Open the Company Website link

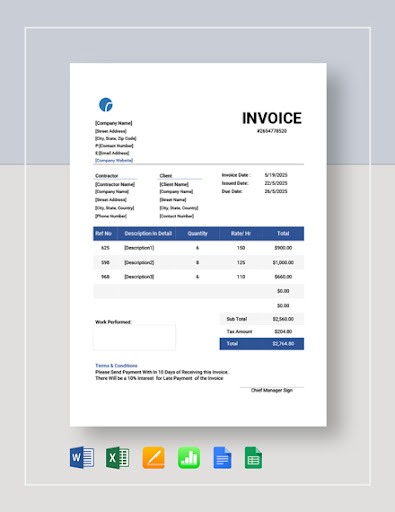[114, 160]
